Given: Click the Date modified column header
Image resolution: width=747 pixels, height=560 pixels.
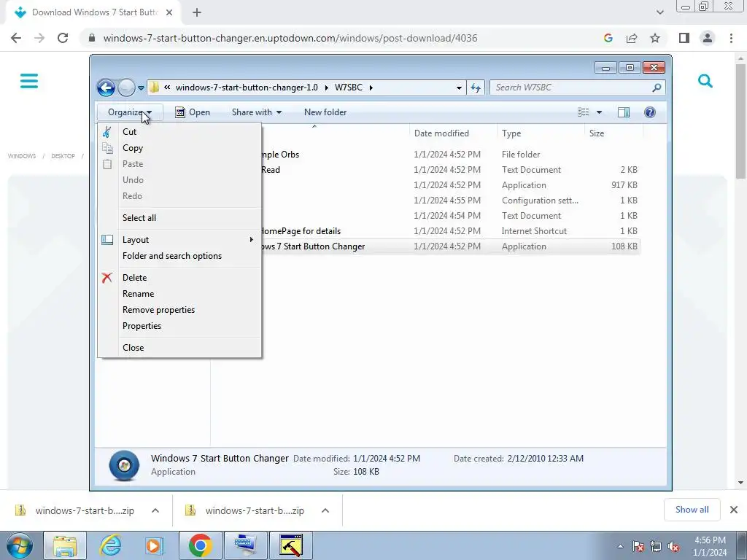Looking at the screenshot, I should (x=453, y=133).
